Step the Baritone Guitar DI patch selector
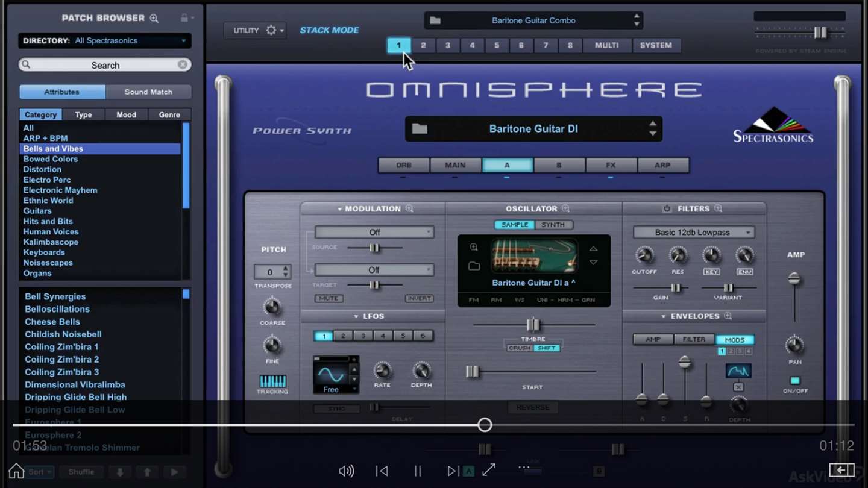Screen dimensions: 868x488 (x=653, y=129)
